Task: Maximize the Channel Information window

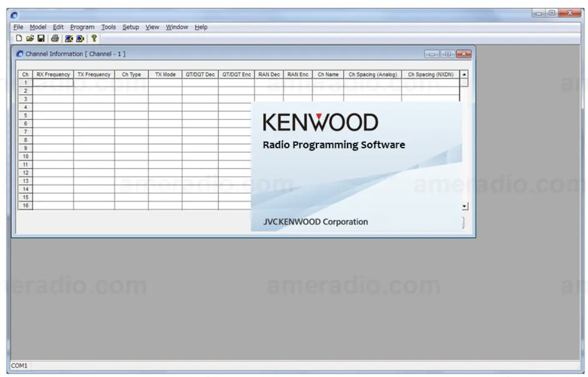Action: [x=448, y=54]
